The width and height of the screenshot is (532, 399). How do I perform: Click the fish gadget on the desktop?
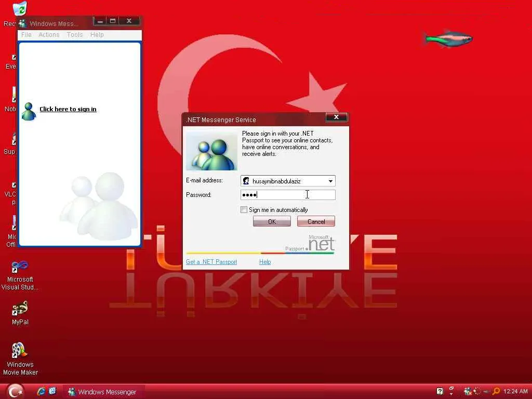click(447, 38)
